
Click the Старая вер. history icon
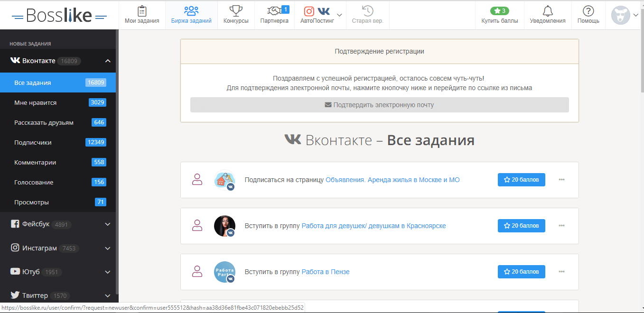[367, 11]
